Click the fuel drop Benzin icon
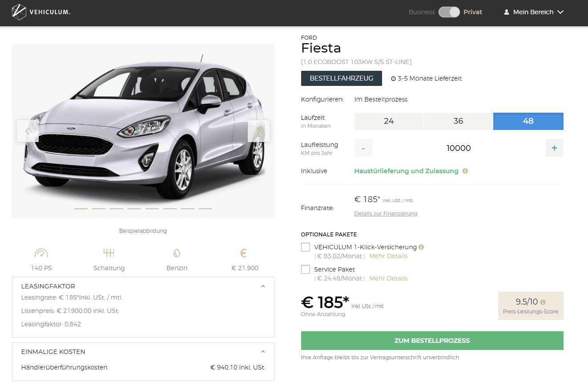 177,253
